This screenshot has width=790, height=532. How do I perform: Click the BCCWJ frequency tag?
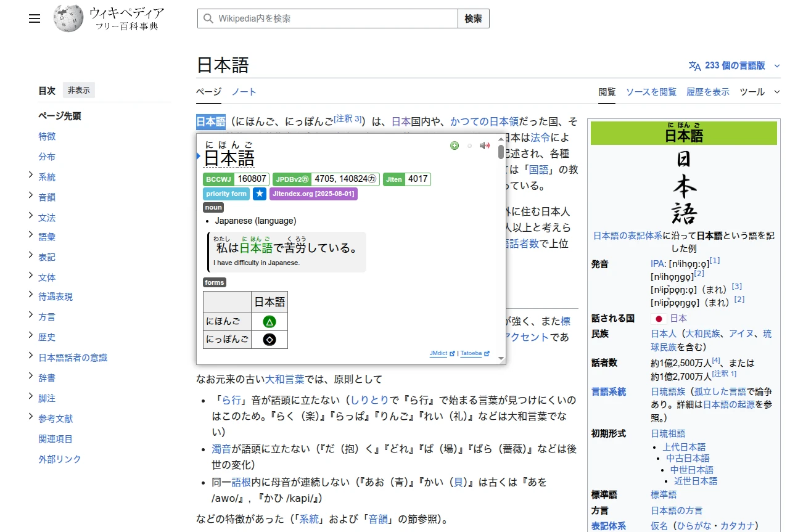[218, 179]
